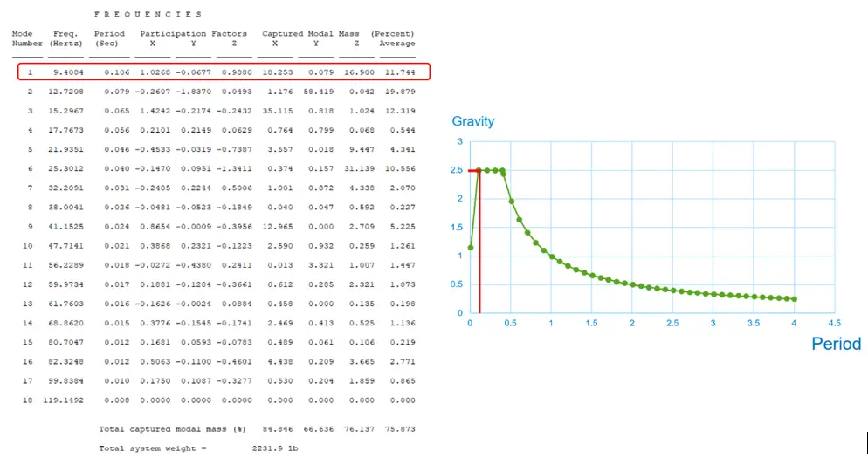The height and width of the screenshot is (458, 868).
Task: Click the first green data point at period 0
Action: pyautogui.click(x=471, y=248)
